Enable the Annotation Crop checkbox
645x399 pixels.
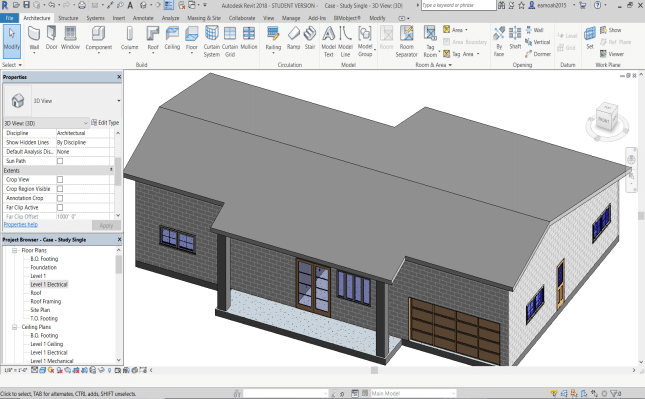60,198
